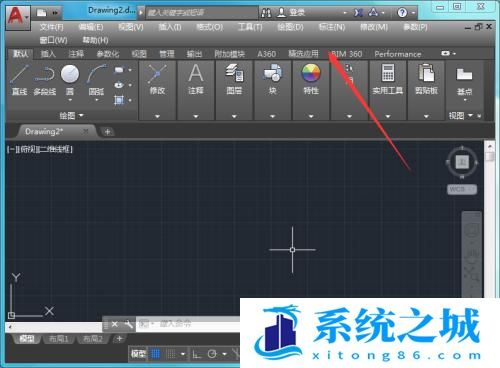
Task: Open the 工具(T) menu
Action: click(x=250, y=27)
